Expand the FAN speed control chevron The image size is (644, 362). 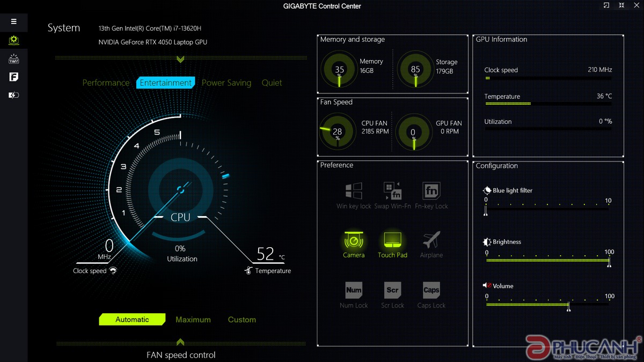180,342
